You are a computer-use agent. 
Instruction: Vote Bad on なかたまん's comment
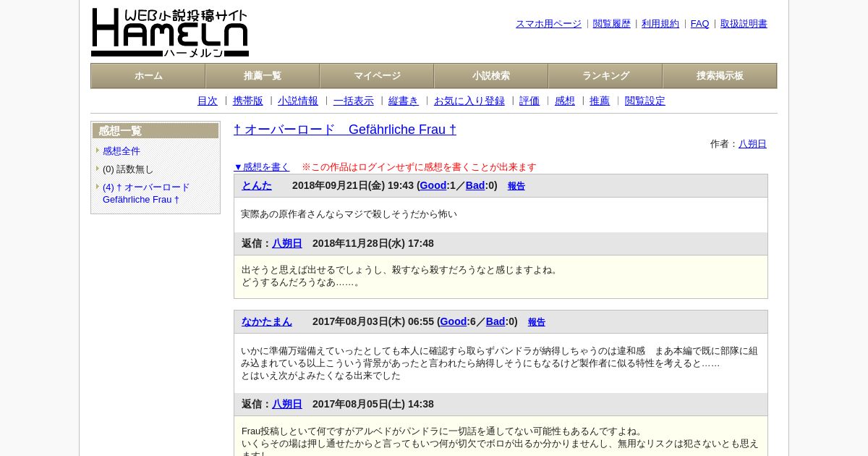(495, 321)
